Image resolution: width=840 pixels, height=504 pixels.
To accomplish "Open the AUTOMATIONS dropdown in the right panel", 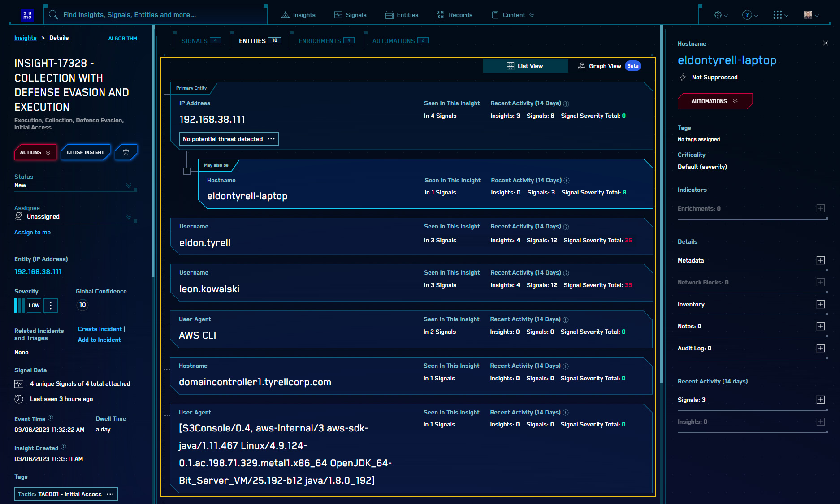I will point(714,101).
